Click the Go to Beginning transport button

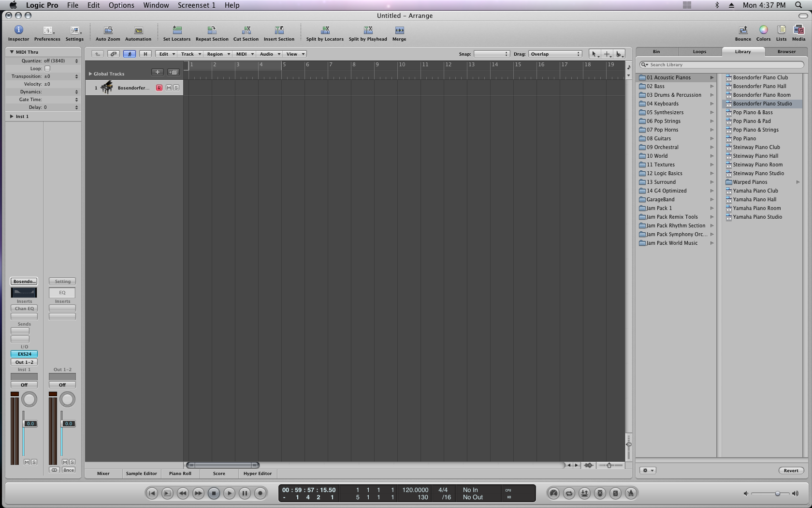[152, 493]
